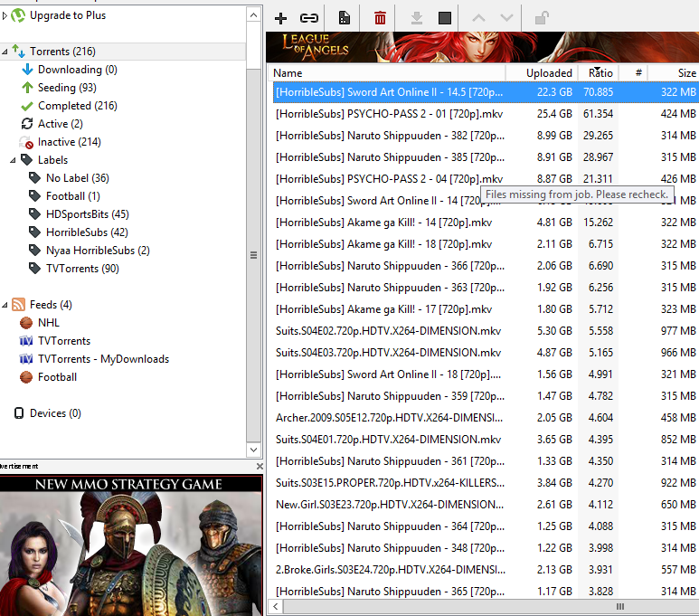Viewport: 699px width, 616px height.
Task: Click the Stop Torrent square icon
Action: [445, 18]
